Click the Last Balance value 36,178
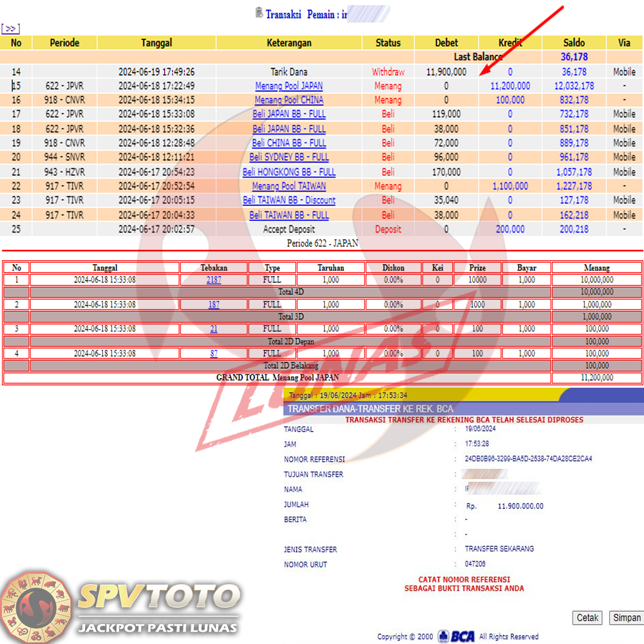The image size is (644, 644). pos(574,57)
